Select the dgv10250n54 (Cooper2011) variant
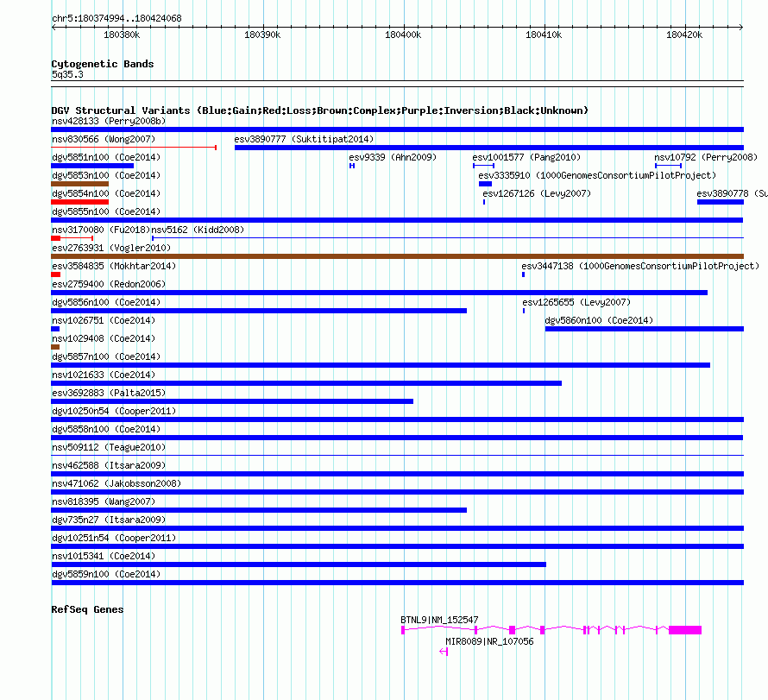Screen dimensions: 768x700 click(397, 419)
